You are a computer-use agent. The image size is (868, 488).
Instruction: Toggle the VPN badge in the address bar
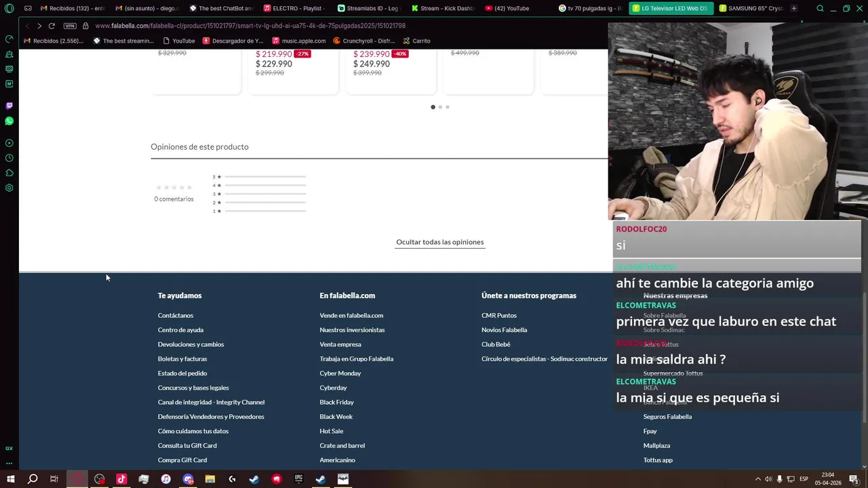pyautogui.click(x=70, y=26)
